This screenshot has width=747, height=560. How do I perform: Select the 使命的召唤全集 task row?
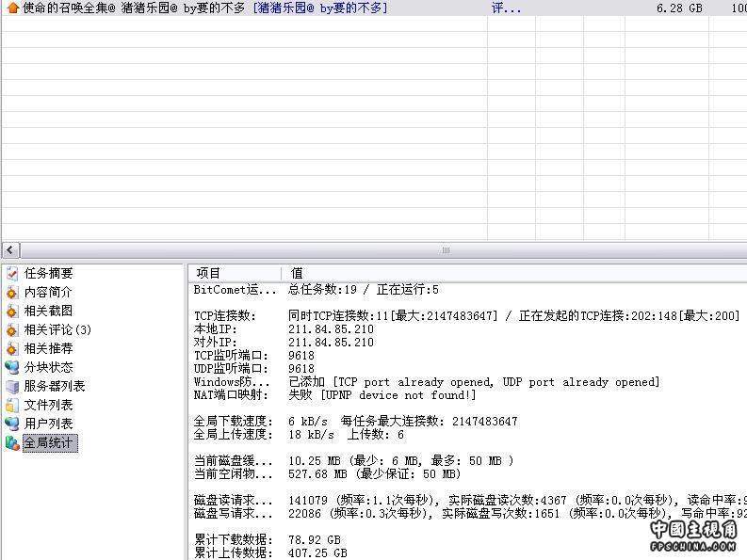point(374,8)
